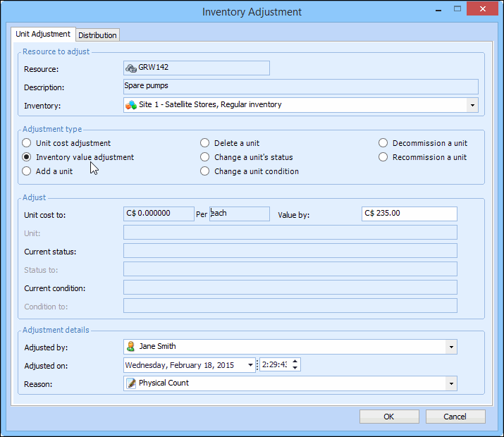Image resolution: width=504 pixels, height=437 pixels.
Task: Click the Value by amount field
Action: pyautogui.click(x=409, y=214)
